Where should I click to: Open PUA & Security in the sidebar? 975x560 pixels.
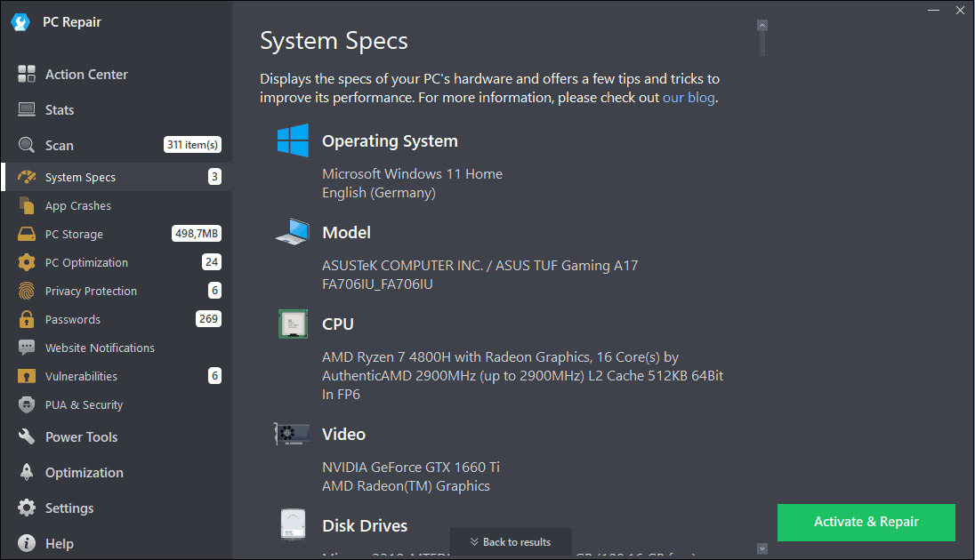point(117,404)
